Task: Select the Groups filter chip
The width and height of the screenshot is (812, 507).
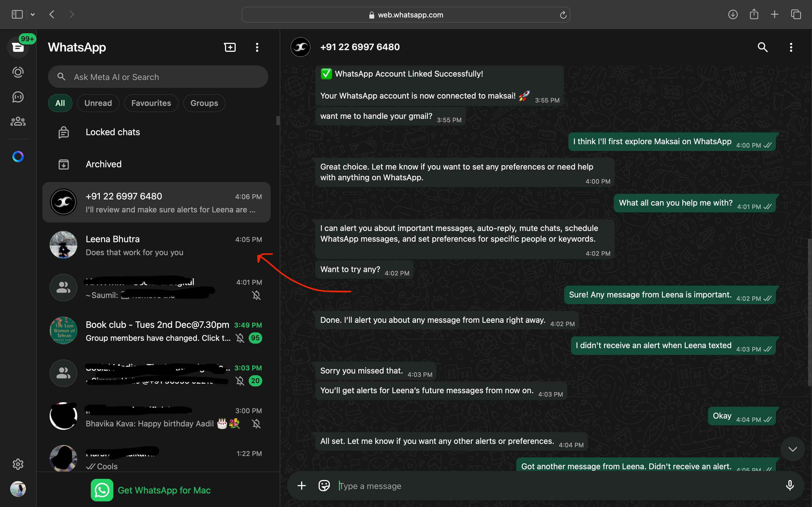Action: (204, 103)
